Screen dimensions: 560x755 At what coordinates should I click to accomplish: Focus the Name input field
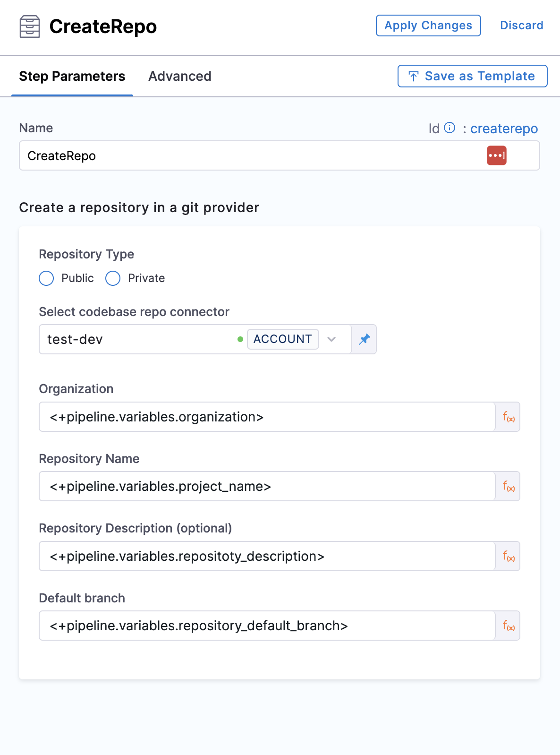coord(250,155)
